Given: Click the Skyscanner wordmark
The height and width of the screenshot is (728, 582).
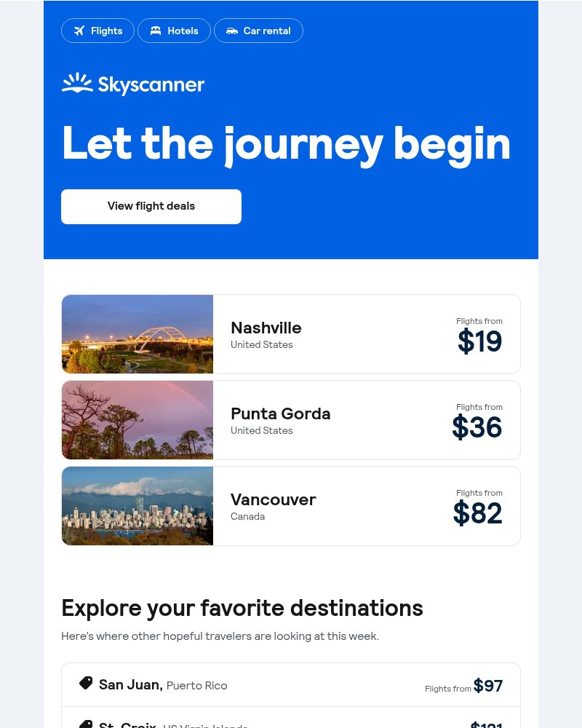Looking at the screenshot, I should pos(151,84).
